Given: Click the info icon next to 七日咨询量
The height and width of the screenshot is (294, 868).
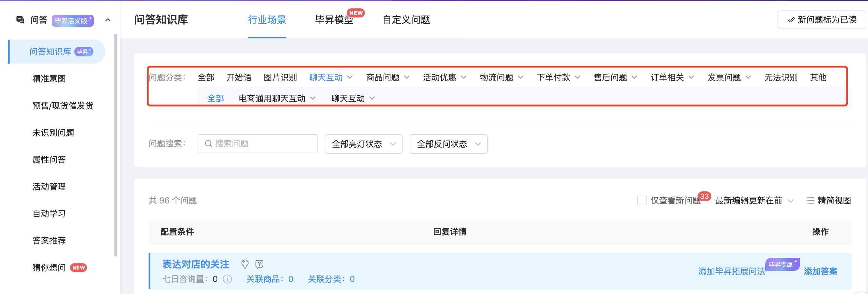Looking at the screenshot, I should (227, 279).
